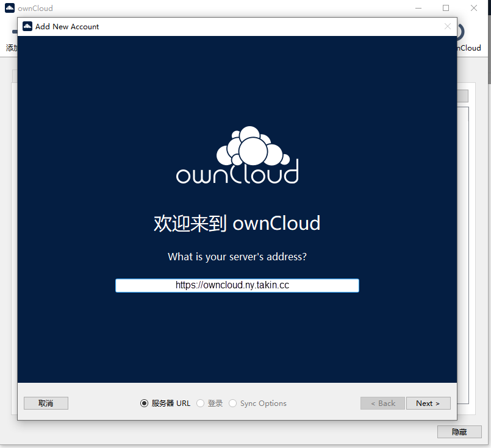Image resolution: width=491 pixels, height=448 pixels.
Task: Click Next to continue setup
Action: pos(428,404)
